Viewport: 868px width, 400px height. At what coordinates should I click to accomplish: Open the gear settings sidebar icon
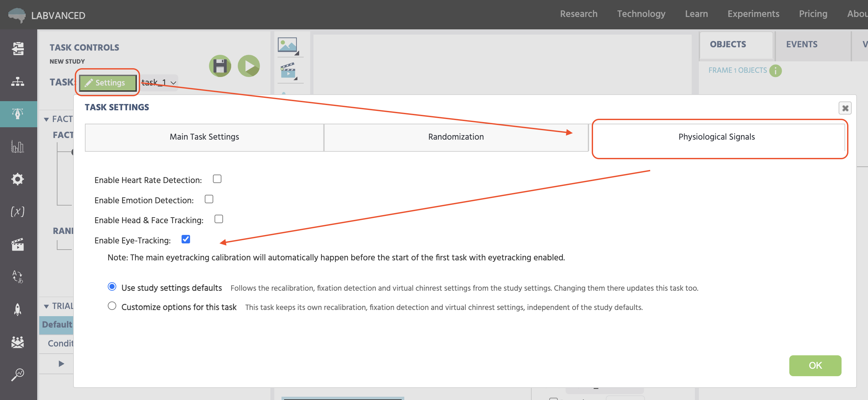[x=18, y=179]
